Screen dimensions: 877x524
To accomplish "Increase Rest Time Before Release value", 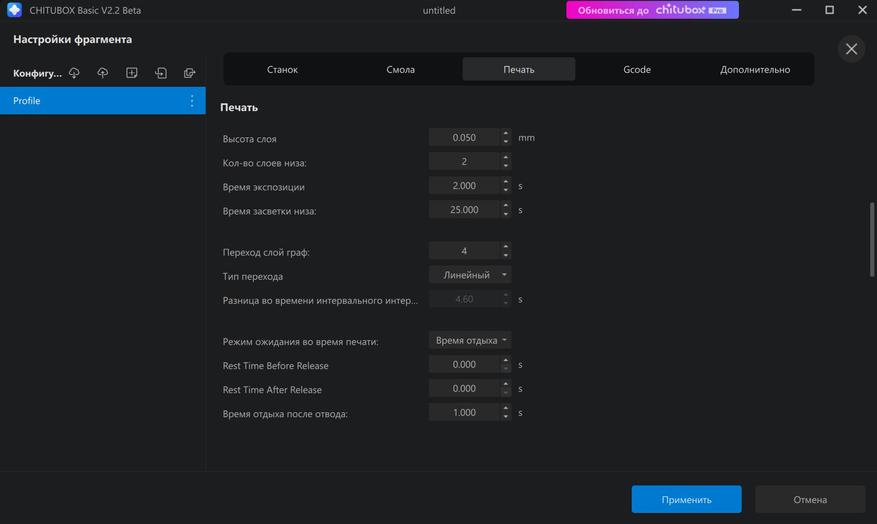I will click(x=506, y=361).
